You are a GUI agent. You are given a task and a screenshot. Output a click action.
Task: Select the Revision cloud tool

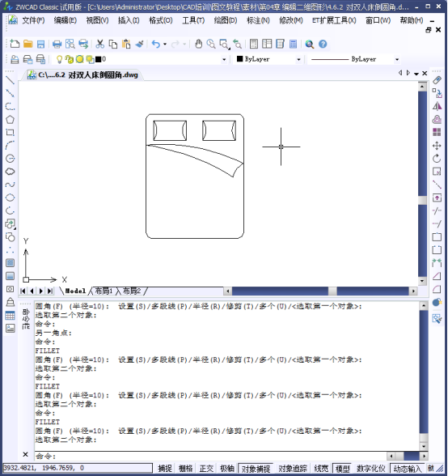tap(10, 172)
